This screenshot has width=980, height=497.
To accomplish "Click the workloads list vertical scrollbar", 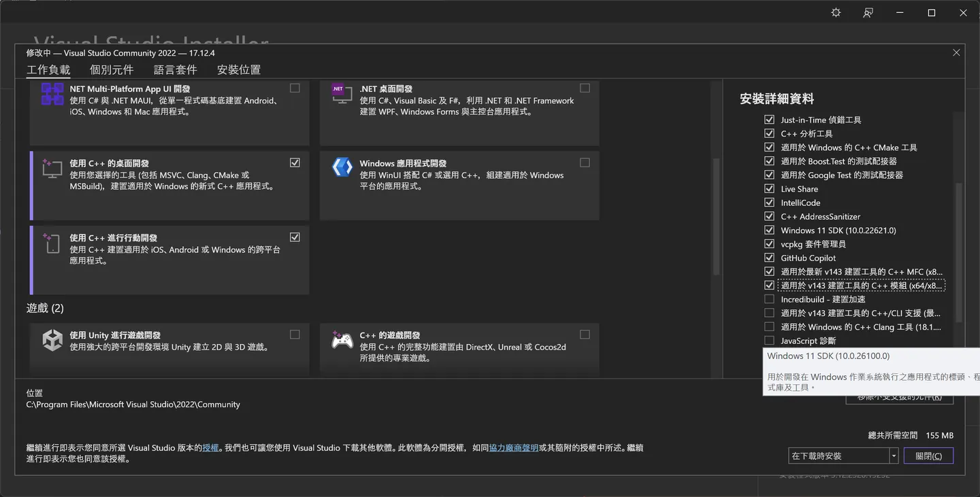I will click(x=716, y=217).
